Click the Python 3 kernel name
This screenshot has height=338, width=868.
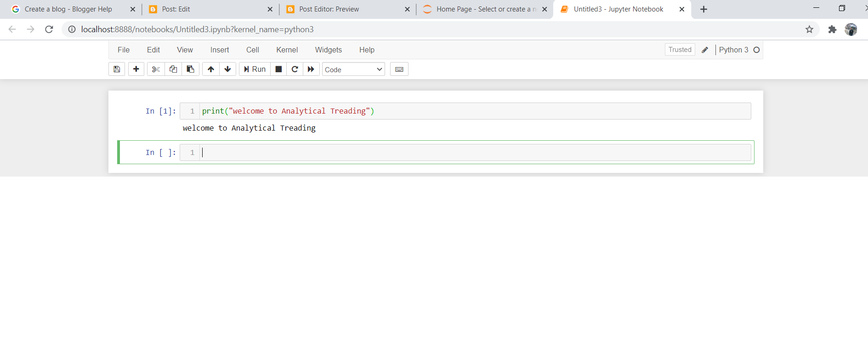[x=733, y=50]
